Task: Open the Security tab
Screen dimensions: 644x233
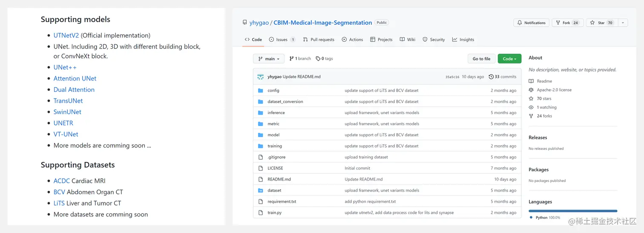Action: click(434, 40)
